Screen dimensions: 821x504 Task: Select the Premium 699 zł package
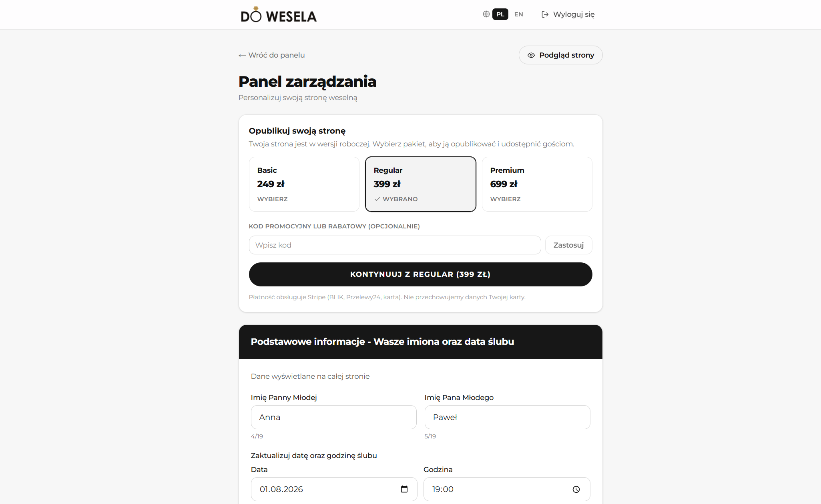tap(537, 184)
